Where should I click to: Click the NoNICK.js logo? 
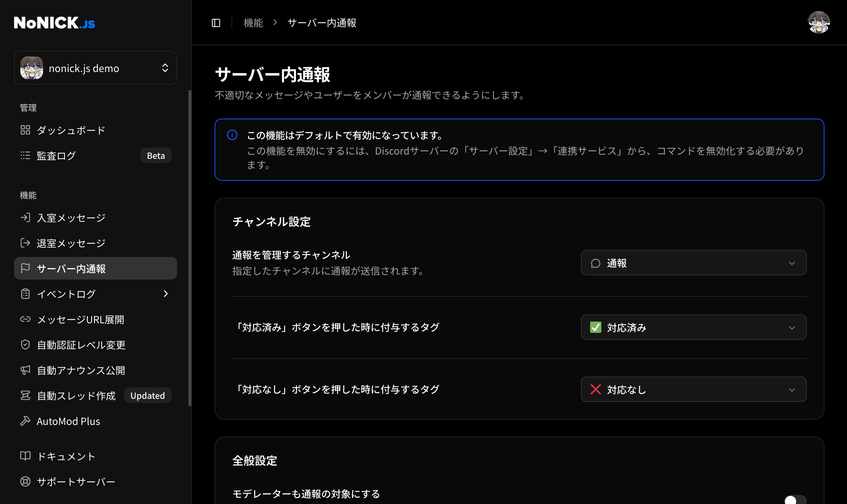[55, 23]
